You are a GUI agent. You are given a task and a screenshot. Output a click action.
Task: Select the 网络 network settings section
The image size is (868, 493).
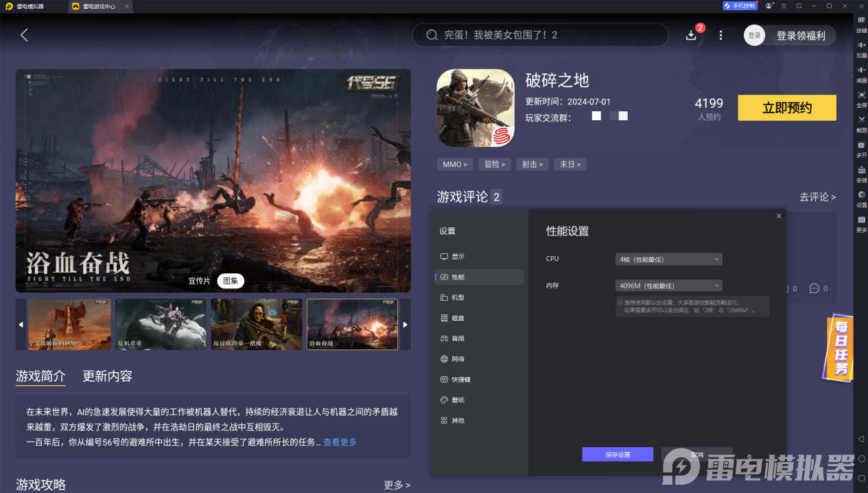click(457, 358)
